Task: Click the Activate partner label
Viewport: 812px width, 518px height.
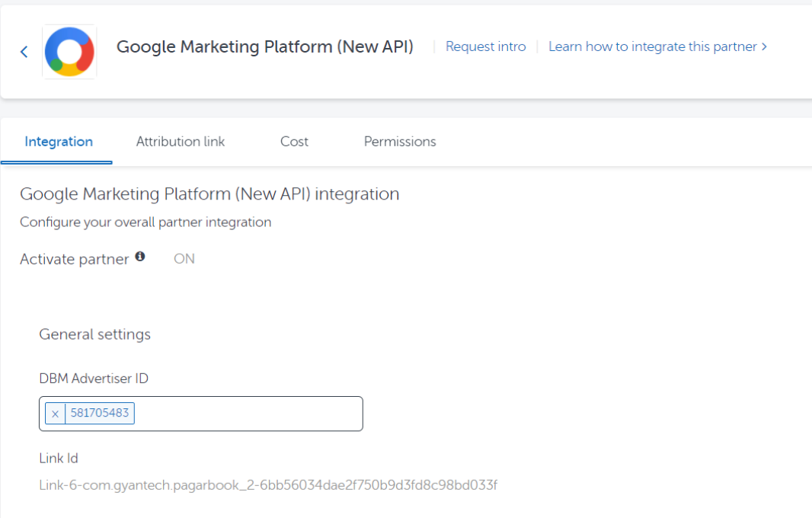Action: (75, 259)
